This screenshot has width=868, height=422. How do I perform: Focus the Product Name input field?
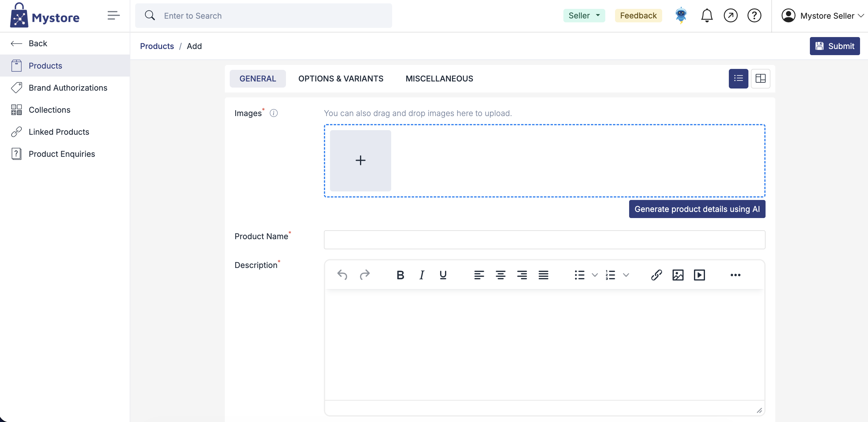coord(544,240)
